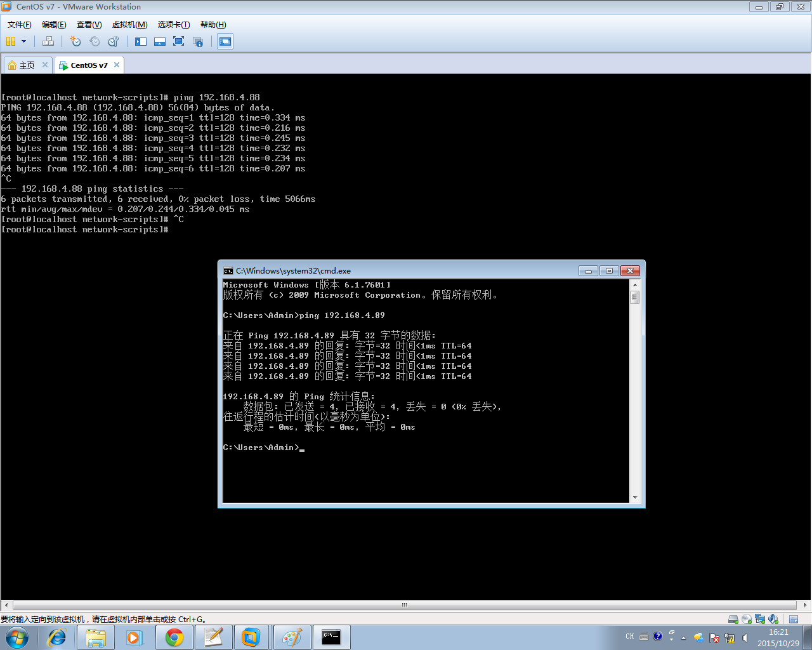812x650 pixels.
Task: Click the Show Desktop button on the taskbar
Action: [x=808, y=637]
